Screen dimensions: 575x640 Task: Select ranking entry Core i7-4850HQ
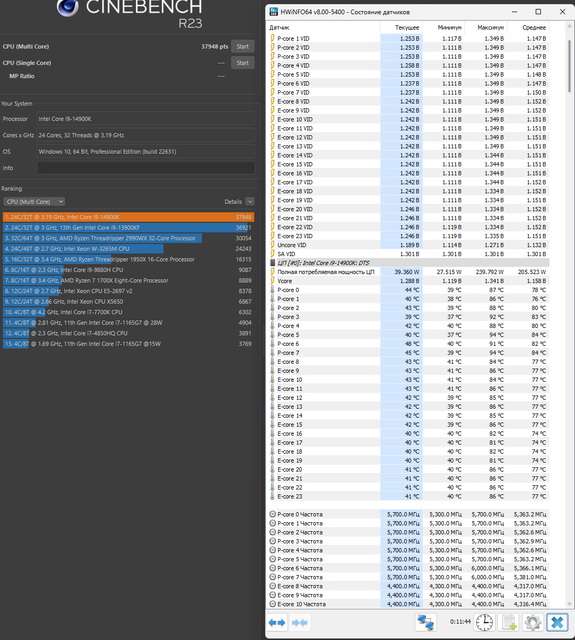128,333
